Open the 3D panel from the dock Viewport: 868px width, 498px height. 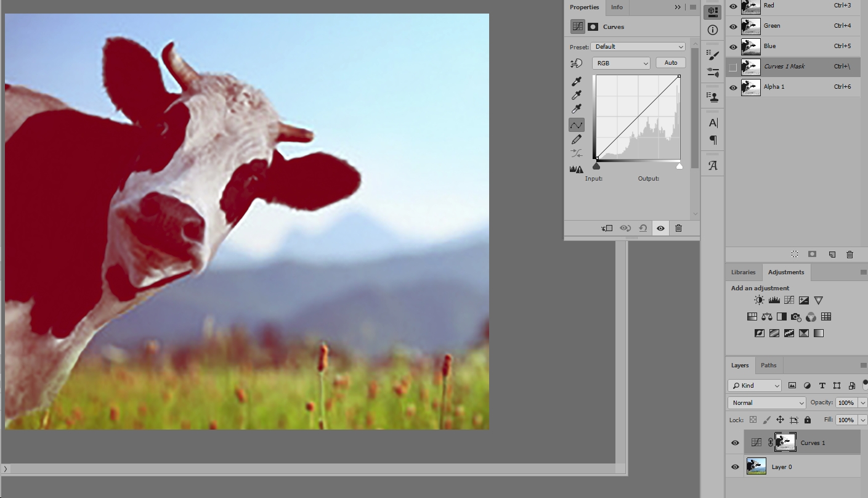tap(713, 12)
